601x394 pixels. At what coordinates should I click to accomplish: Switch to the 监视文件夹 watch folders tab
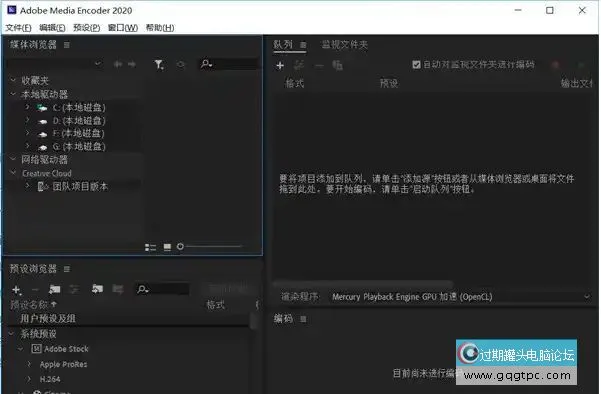[x=345, y=45]
